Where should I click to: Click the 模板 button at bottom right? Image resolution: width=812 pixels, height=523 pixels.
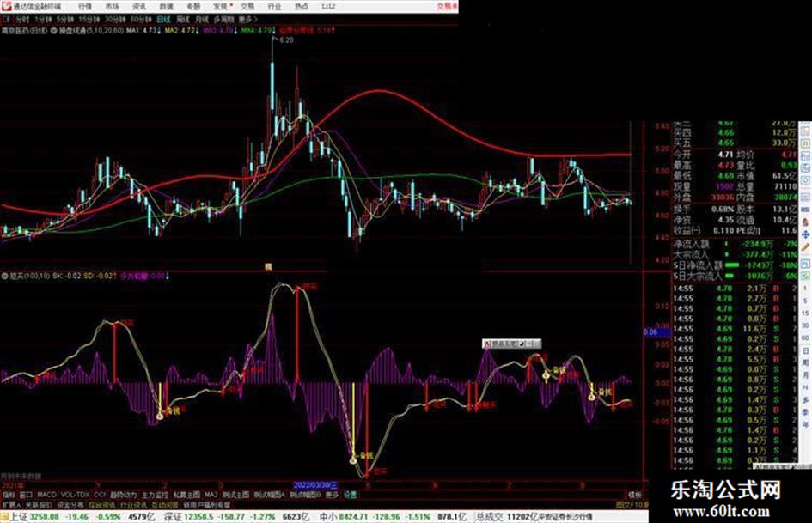(x=635, y=495)
